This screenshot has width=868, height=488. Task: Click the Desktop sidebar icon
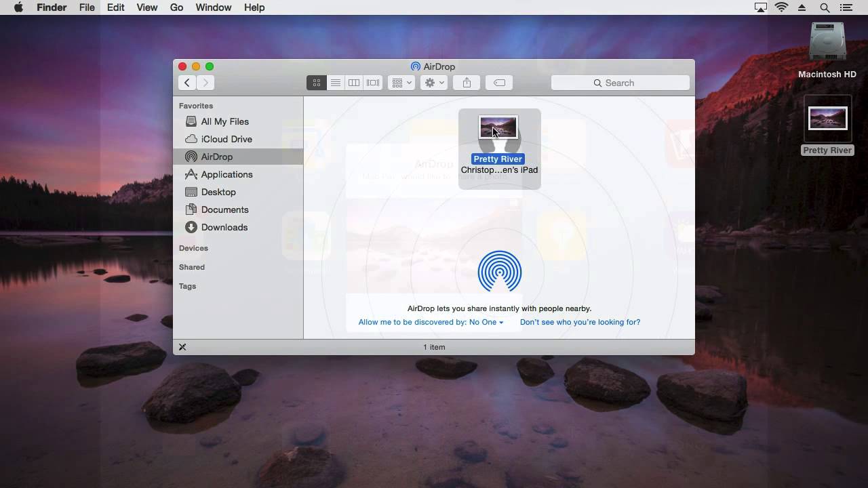click(191, 192)
